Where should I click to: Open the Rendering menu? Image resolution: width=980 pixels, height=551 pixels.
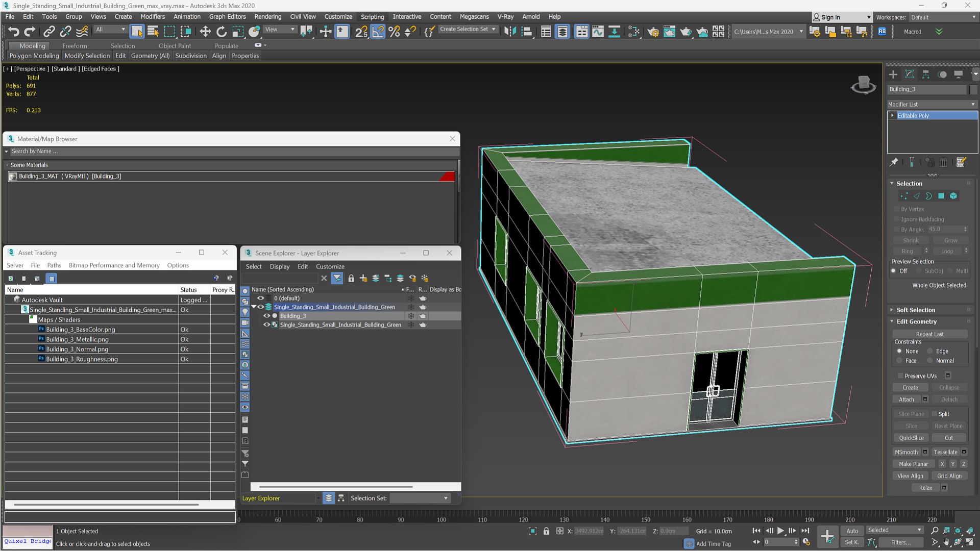(x=267, y=16)
